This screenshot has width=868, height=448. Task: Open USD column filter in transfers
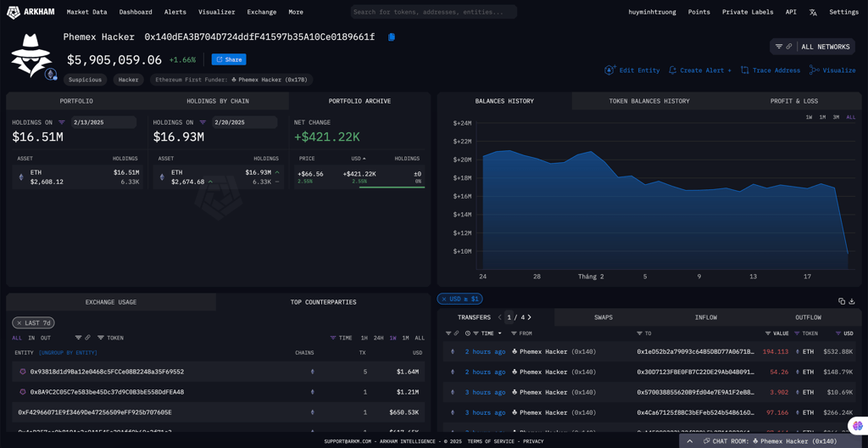pyautogui.click(x=838, y=333)
